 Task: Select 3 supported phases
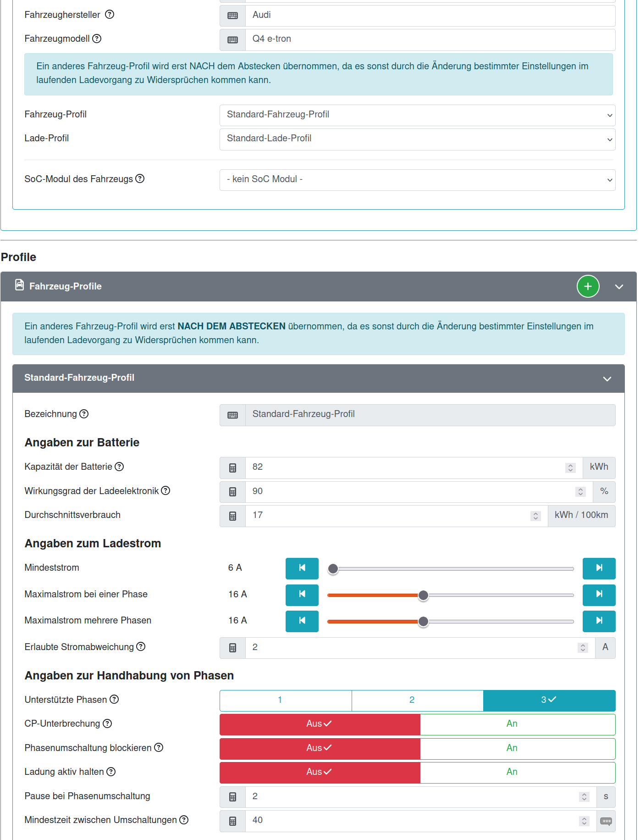[x=549, y=701]
